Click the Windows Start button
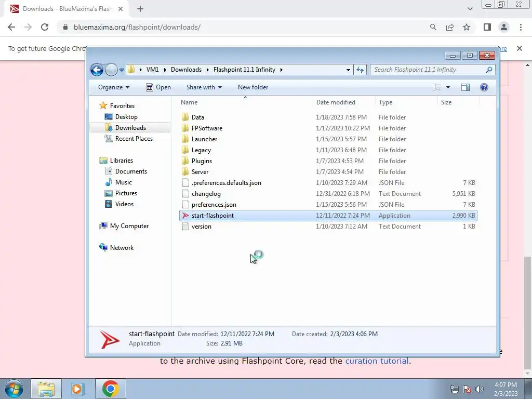Image resolution: width=532 pixels, height=399 pixels. [14, 389]
